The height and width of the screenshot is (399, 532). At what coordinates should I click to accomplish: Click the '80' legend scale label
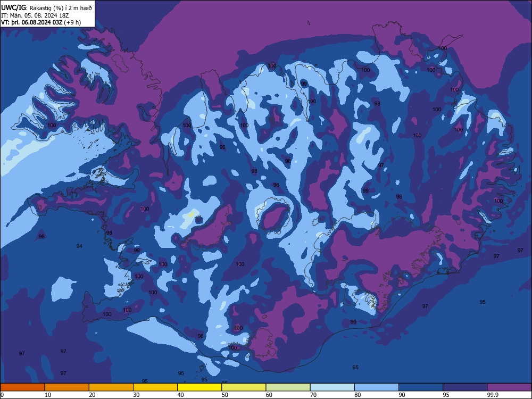pos(358,395)
